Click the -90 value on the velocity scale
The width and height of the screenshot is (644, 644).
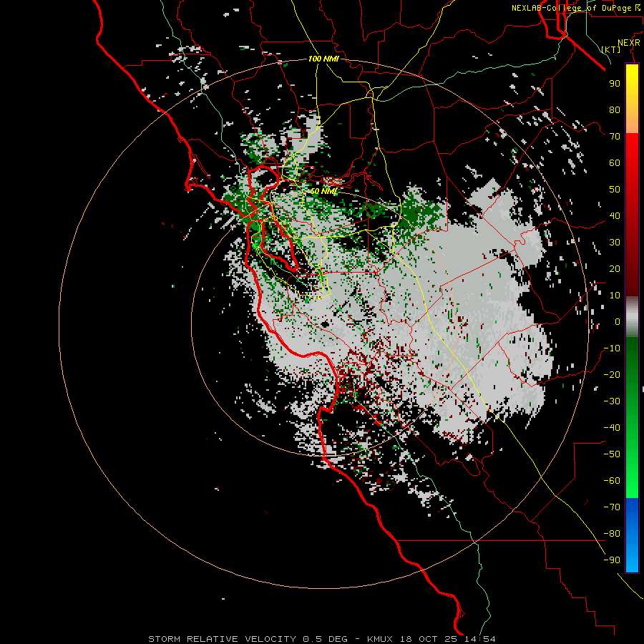point(612,560)
